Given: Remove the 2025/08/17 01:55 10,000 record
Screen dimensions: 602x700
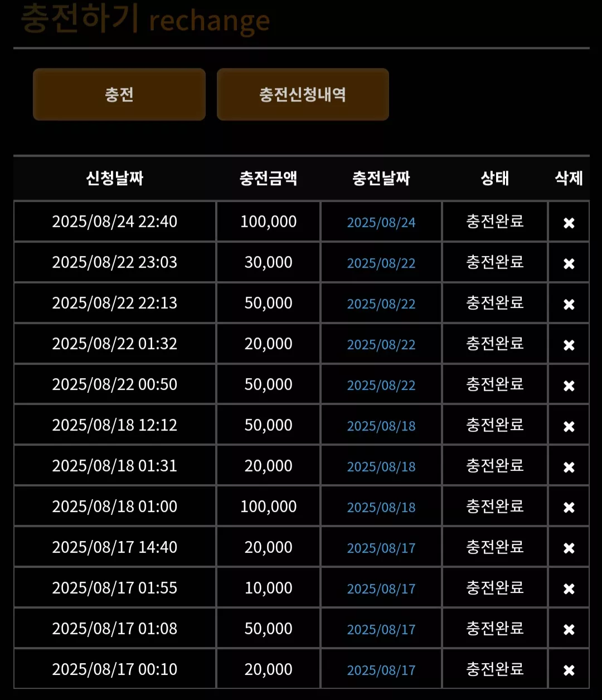Looking at the screenshot, I should [x=569, y=589].
